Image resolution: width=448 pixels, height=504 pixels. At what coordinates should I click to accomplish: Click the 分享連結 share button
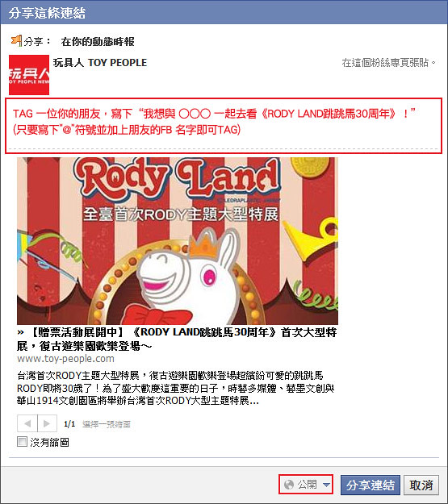371,485
